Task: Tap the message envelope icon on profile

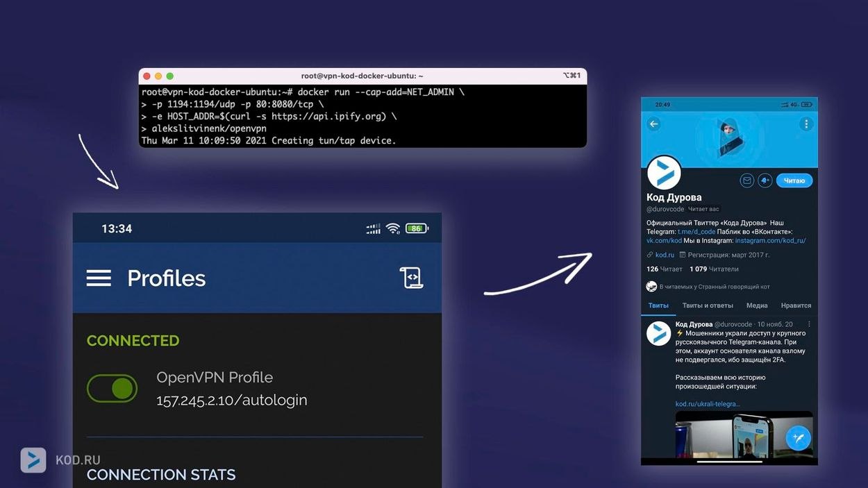Action: 746,180
